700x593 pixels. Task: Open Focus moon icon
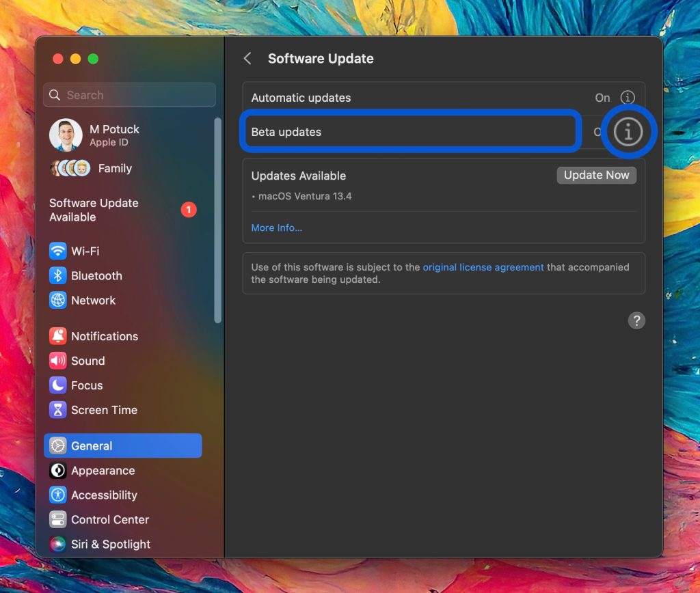pos(58,385)
